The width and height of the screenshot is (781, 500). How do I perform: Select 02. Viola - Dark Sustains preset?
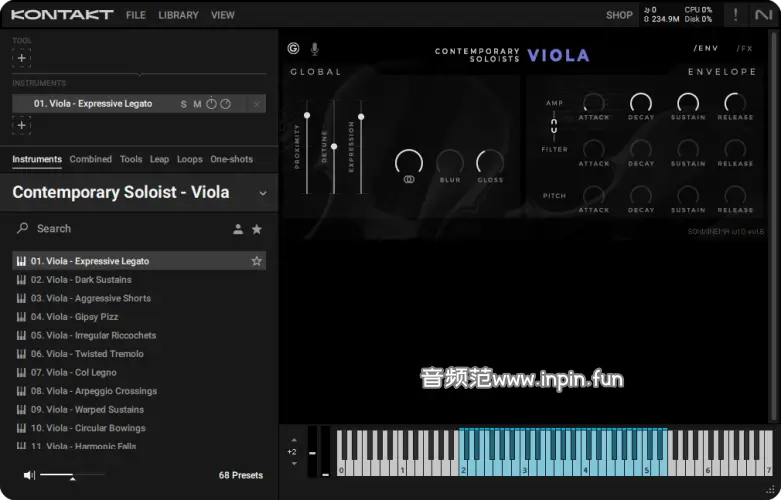coord(139,279)
